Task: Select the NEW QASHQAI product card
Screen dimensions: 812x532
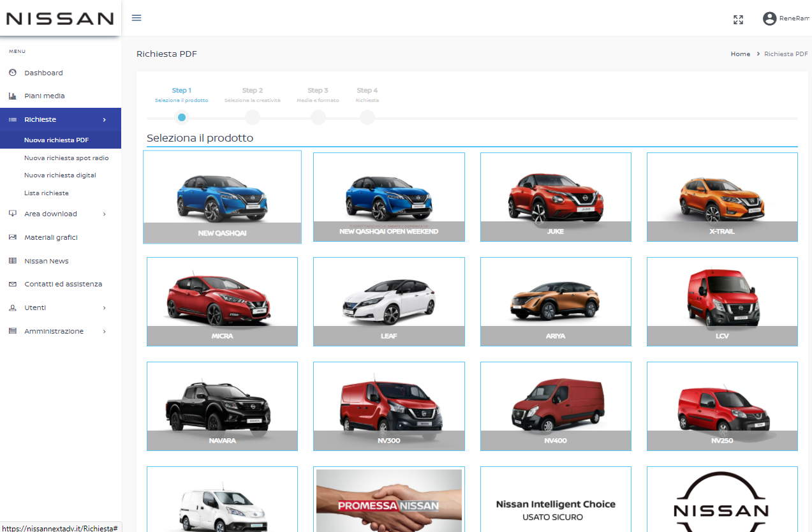Action: [x=222, y=197]
